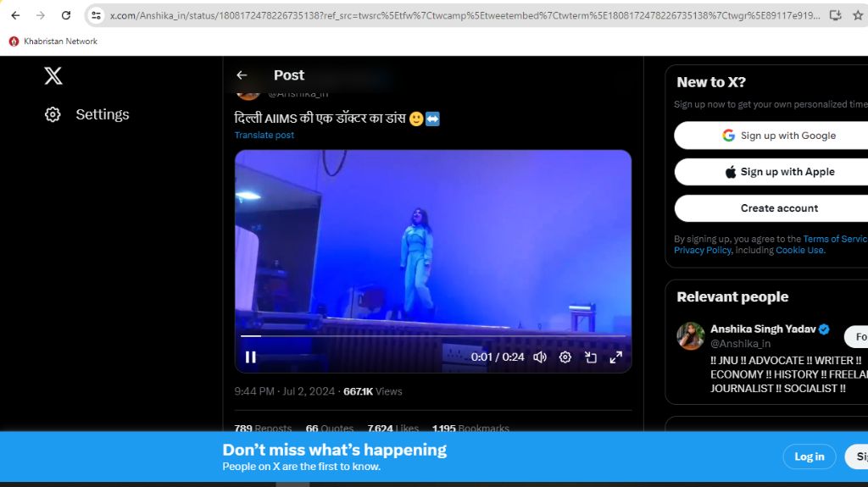Go back using the Post back arrow
This screenshot has height=487, width=868.
click(x=242, y=75)
